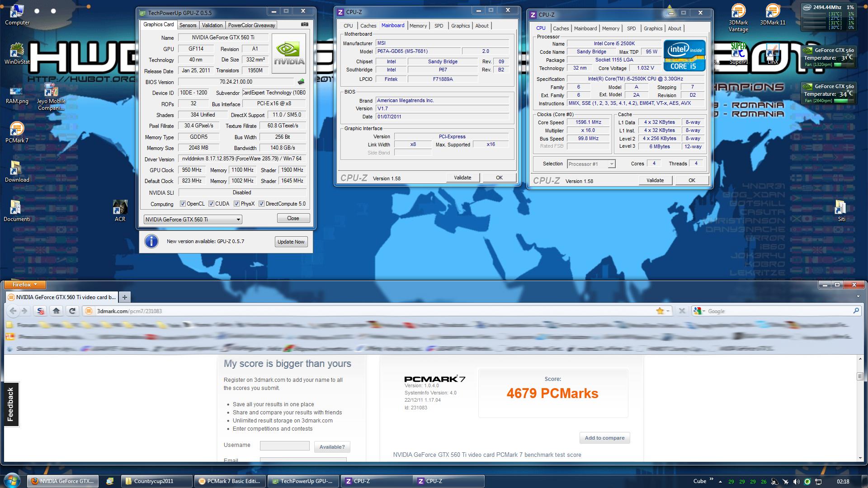Open Processor #1 selection dropdown in CPU-Z
Viewport: 868px width, 488px height.
[x=591, y=164]
